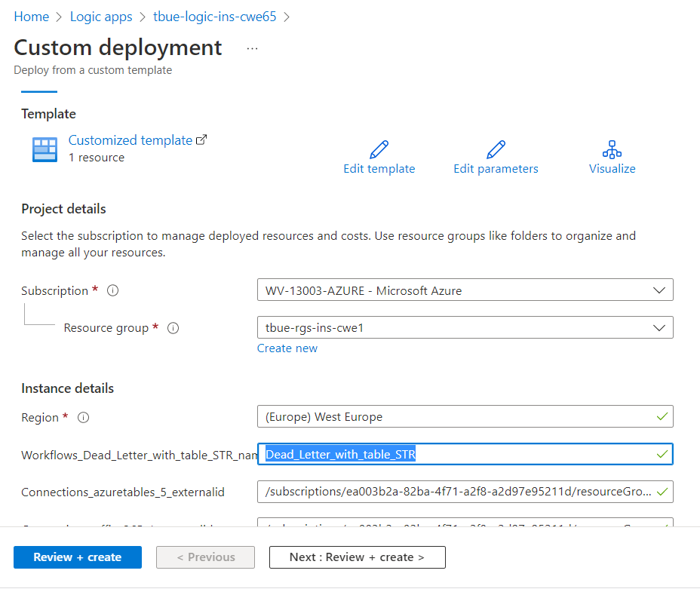The width and height of the screenshot is (700, 592).
Task: Click the Customized template grid icon
Action: pos(45,149)
